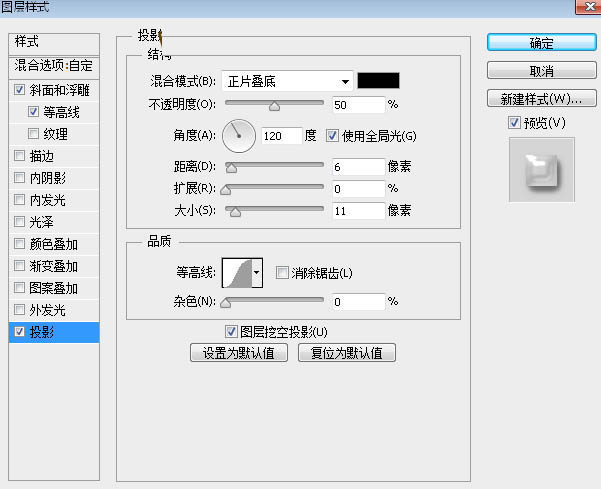
Task: Click the 距离 slider handle
Action: point(231,168)
